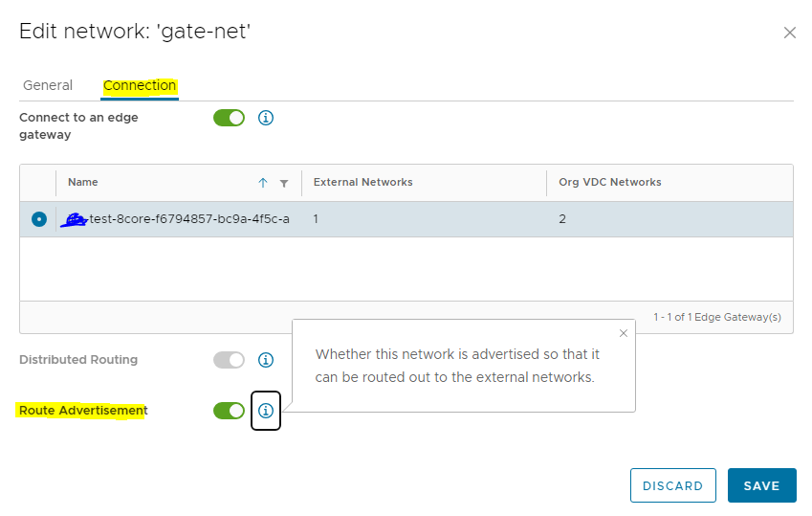Disable the Connect to an edge gateway toggle
The width and height of the screenshot is (812, 516).
click(229, 118)
